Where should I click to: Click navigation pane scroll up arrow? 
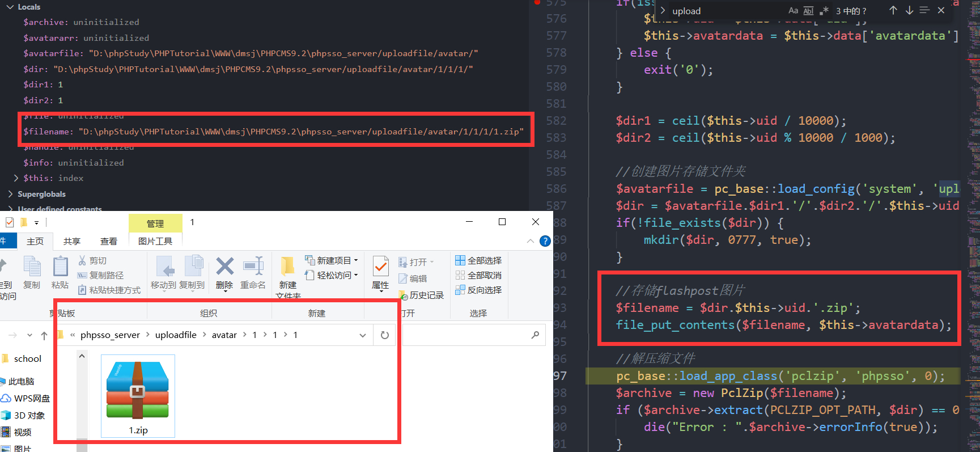[x=82, y=356]
